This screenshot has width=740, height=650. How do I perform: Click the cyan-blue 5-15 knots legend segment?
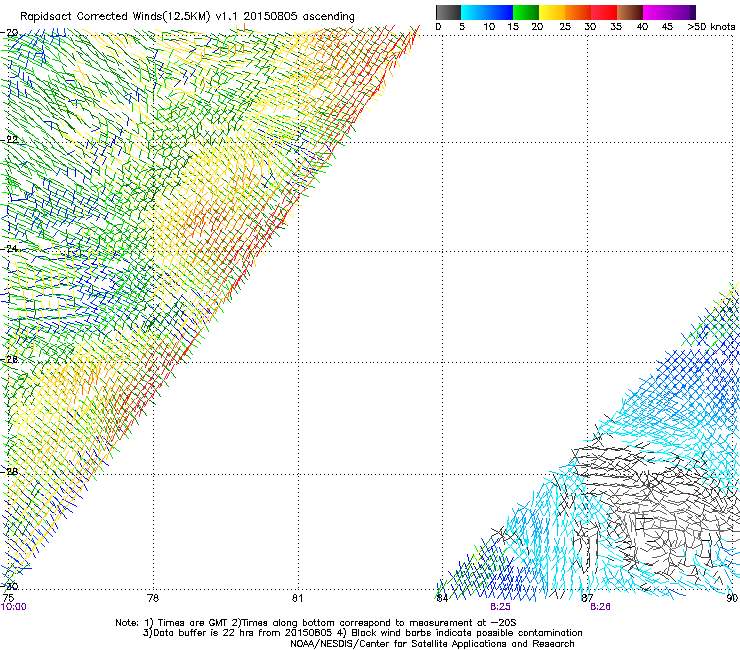(487, 12)
